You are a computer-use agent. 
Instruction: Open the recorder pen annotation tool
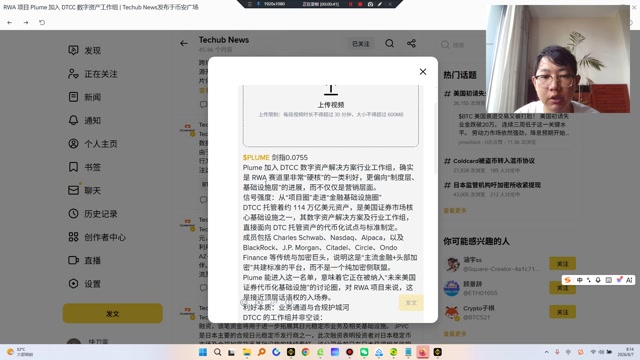coord(380,4)
